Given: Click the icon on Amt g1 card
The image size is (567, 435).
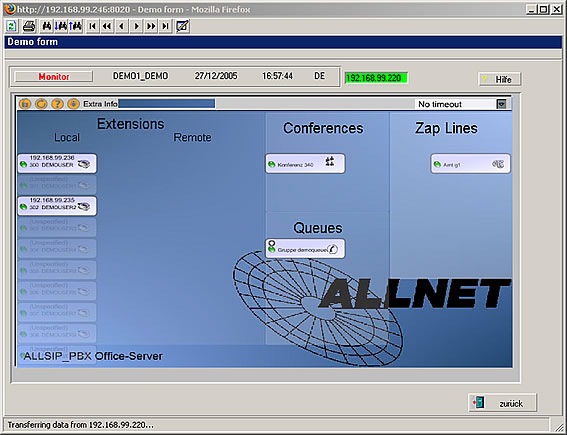Looking at the screenshot, I should click(498, 164).
